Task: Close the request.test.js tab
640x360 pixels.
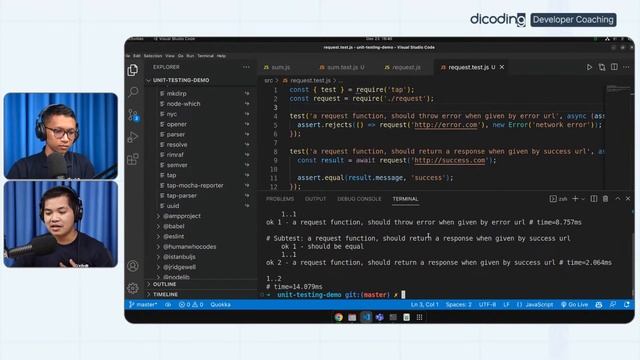Action: point(502,67)
